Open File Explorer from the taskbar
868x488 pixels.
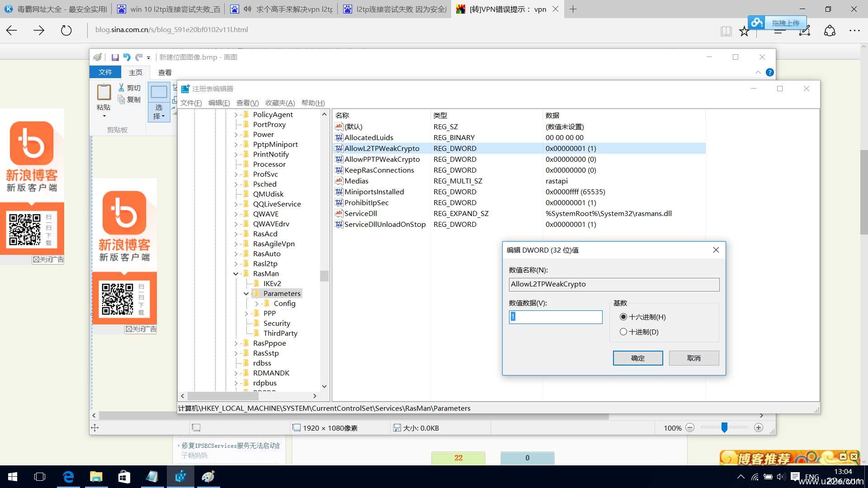point(96,477)
